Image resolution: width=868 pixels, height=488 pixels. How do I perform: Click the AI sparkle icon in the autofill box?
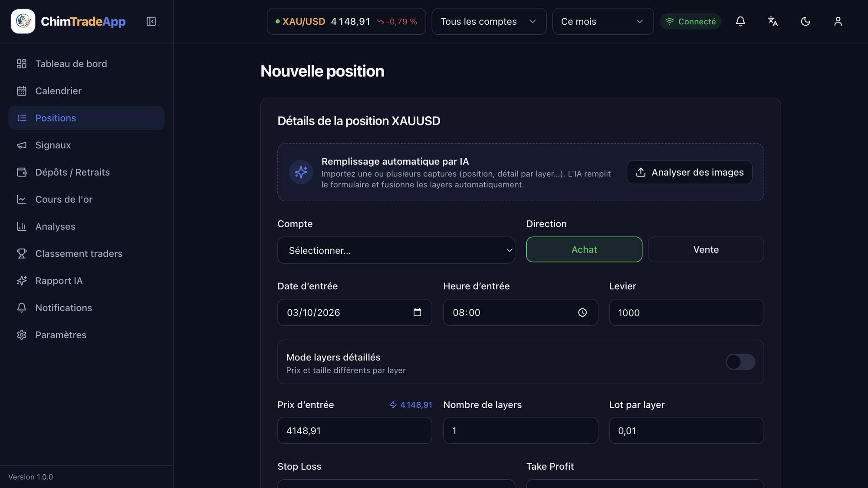[x=301, y=172]
